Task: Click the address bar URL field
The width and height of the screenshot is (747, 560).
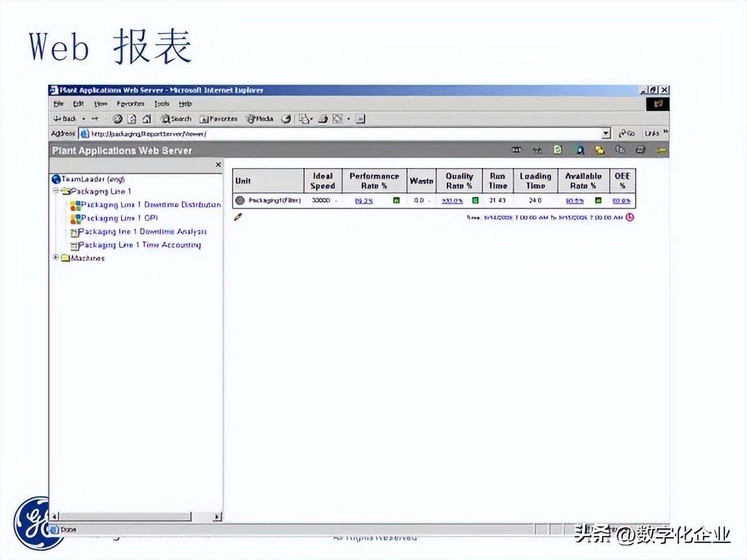Action: [x=344, y=134]
